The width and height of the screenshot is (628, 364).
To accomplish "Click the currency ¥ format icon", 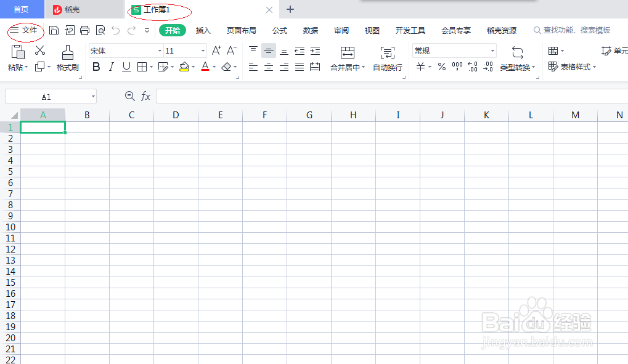I will pos(420,67).
